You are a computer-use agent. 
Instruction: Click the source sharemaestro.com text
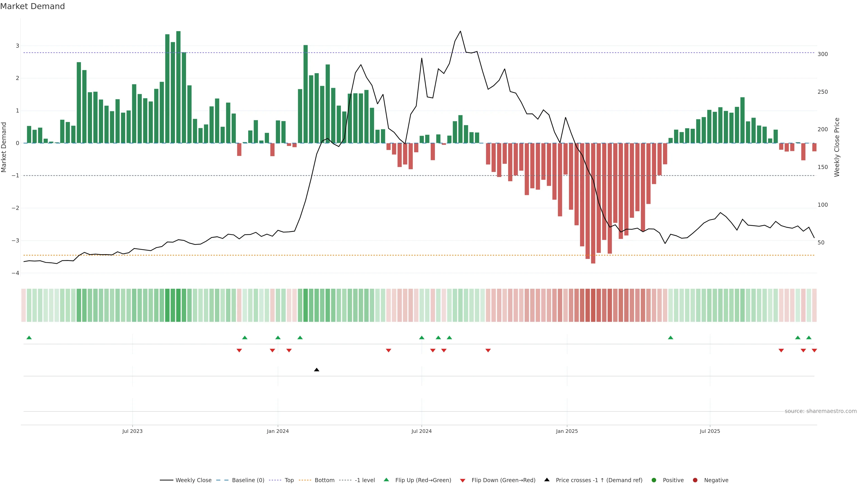pyautogui.click(x=821, y=411)
